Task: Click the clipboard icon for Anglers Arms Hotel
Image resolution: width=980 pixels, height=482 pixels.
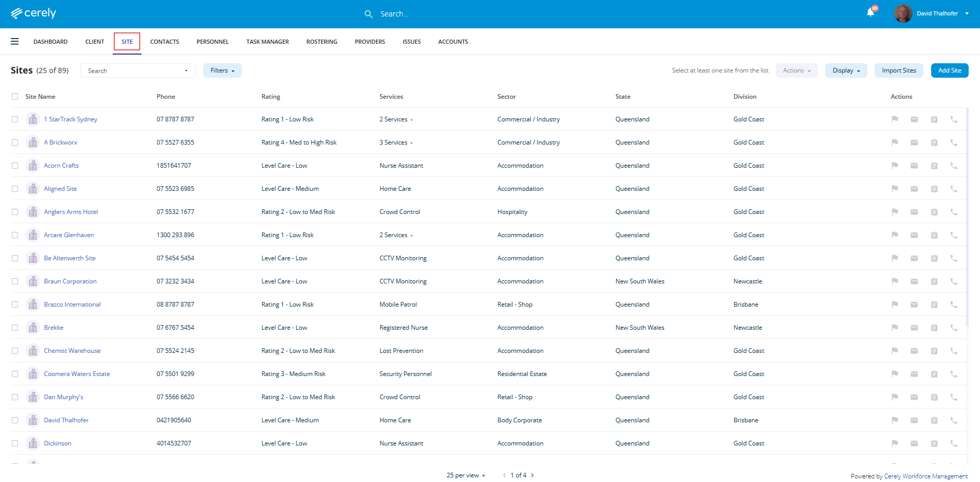Action: point(934,212)
